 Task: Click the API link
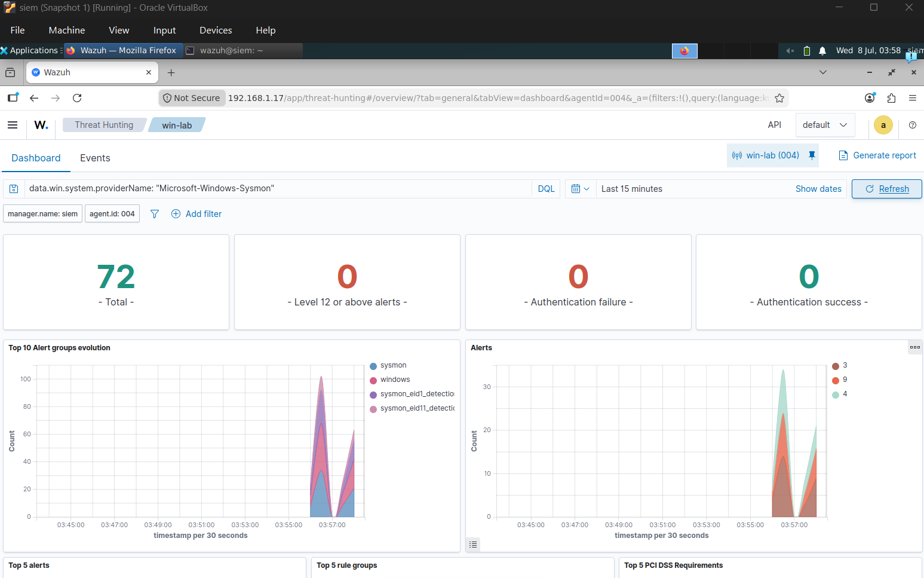pyautogui.click(x=775, y=125)
